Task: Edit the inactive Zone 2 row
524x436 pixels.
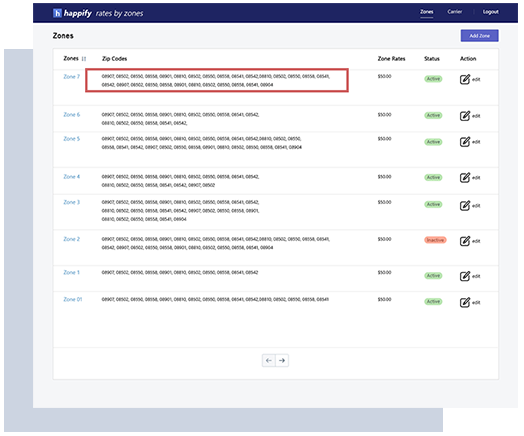Action: (465, 241)
